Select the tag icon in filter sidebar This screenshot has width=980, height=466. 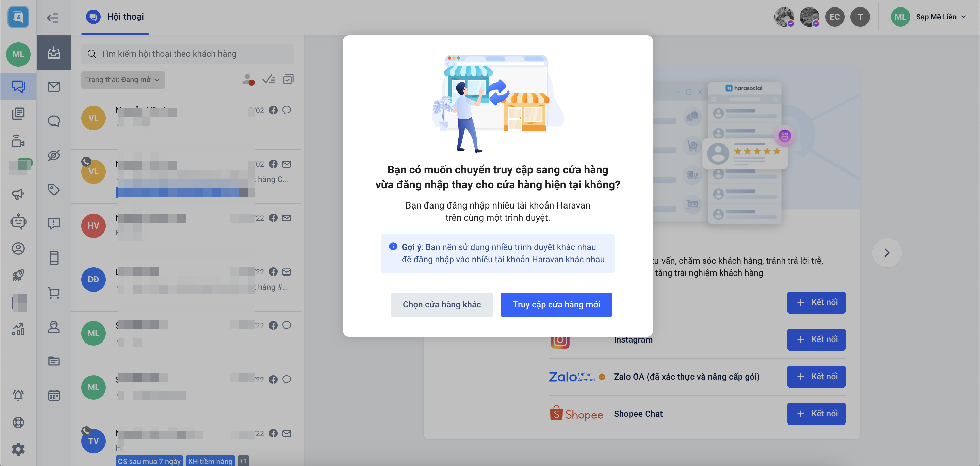(54, 189)
